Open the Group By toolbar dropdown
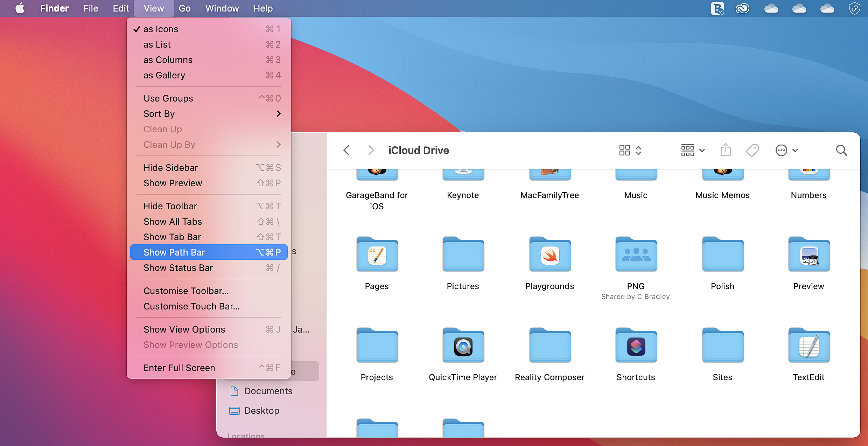This screenshot has height=446, width=868. pos(693,151)
